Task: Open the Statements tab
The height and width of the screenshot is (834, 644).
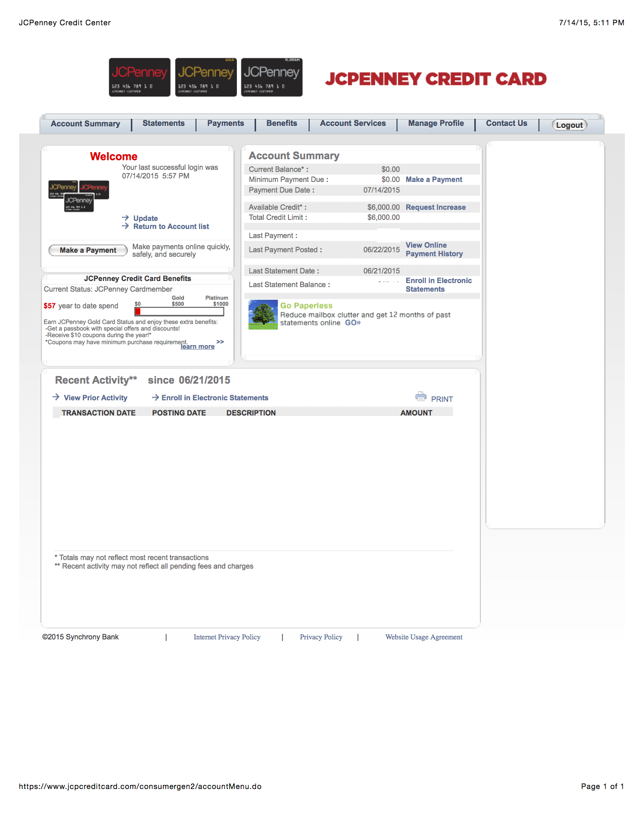Action: 164,123
